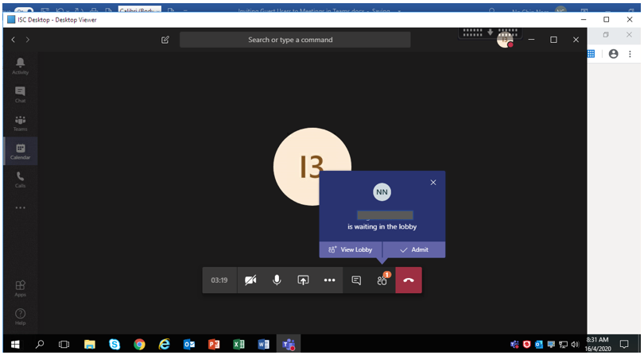The image size is (644, 355).
Task: Open the volume control in system tray
Action: (x=575, y=345)
